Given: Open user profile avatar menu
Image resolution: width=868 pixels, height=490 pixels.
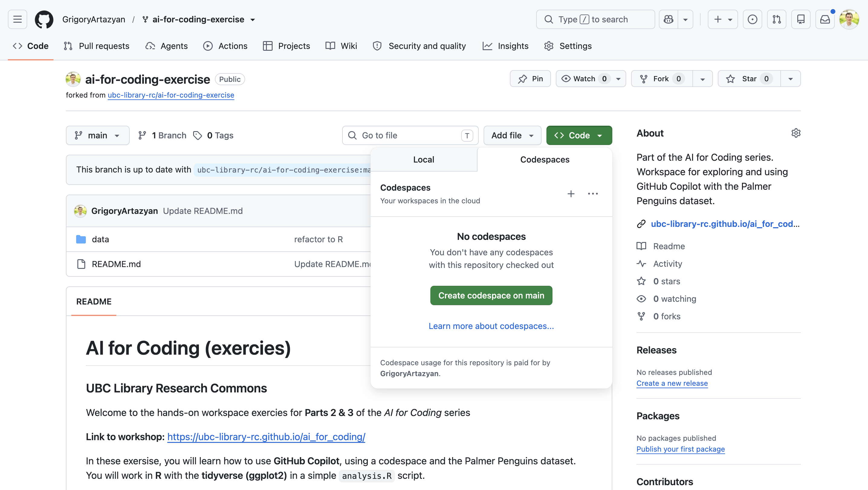Looking at the screenshot, I should pyautogui.click(x=849, y=19).
